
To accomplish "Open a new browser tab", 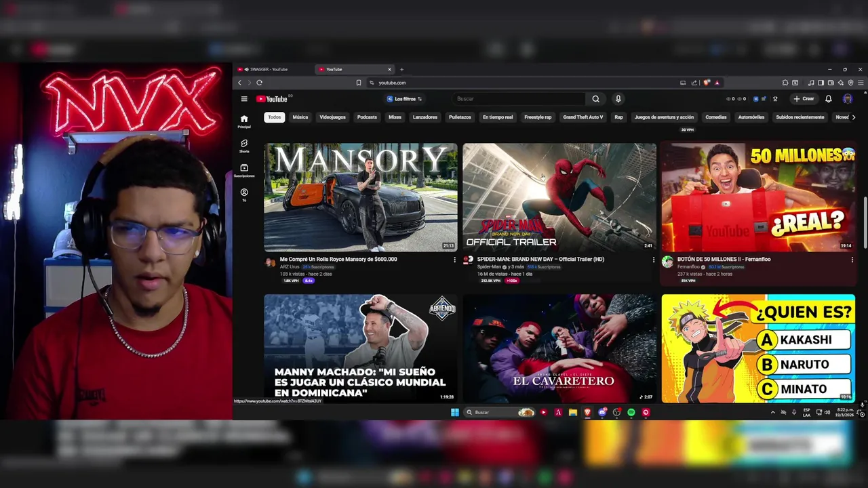I will (401, 69).
